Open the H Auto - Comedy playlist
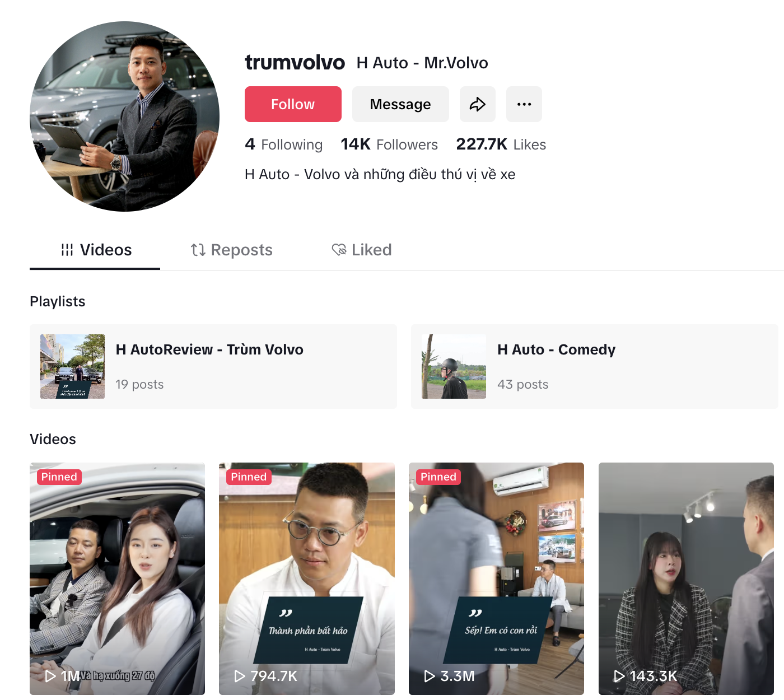This screenshot has width=784, height=700. (x=595, y=366)
